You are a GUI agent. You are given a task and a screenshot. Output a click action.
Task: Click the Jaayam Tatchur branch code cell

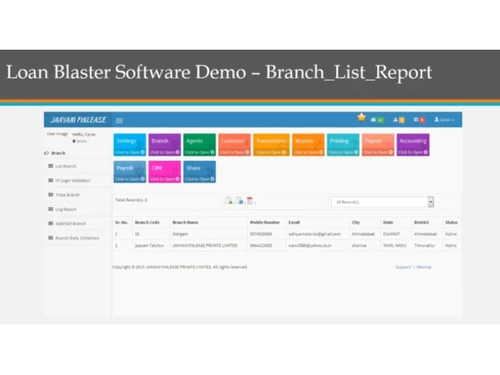pyautogui.click(x=149, y=246)
